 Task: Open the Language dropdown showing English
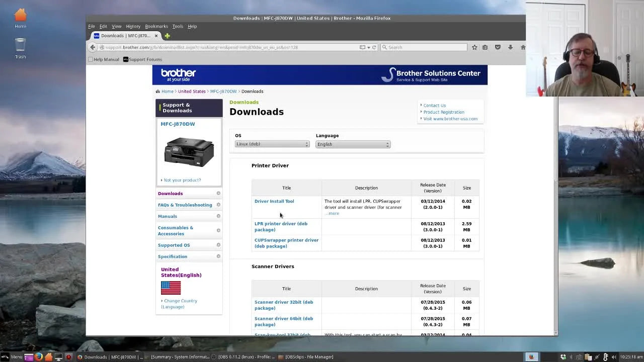click(352, 144)
